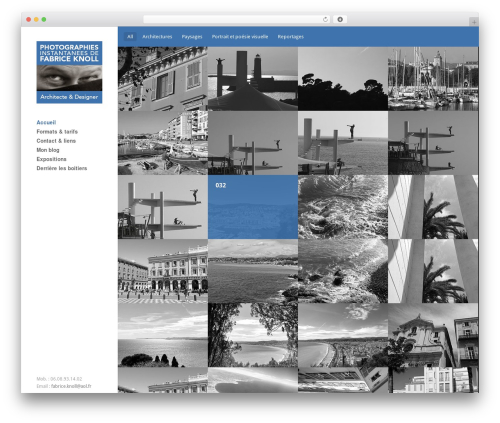The image size is (500, 423).
Task: Click the macOS yellow minimize window button
Action: pyautogui.click(x=36, y=19)
